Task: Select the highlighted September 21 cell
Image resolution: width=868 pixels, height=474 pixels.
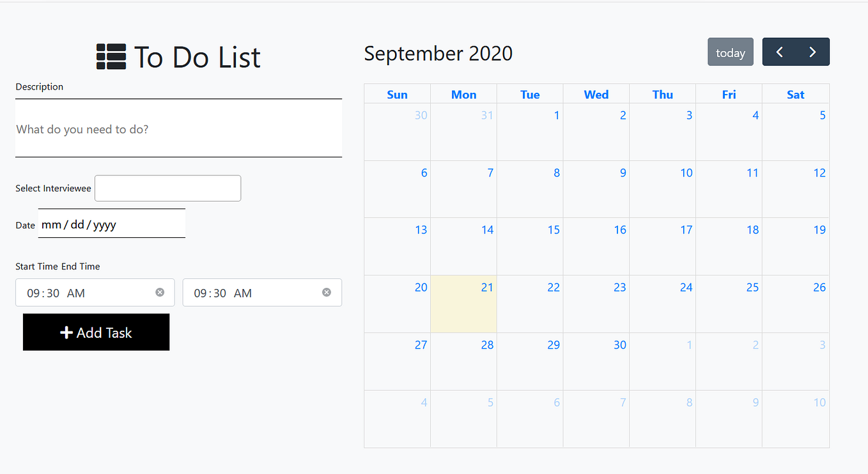Action: [x=463, y=304]
